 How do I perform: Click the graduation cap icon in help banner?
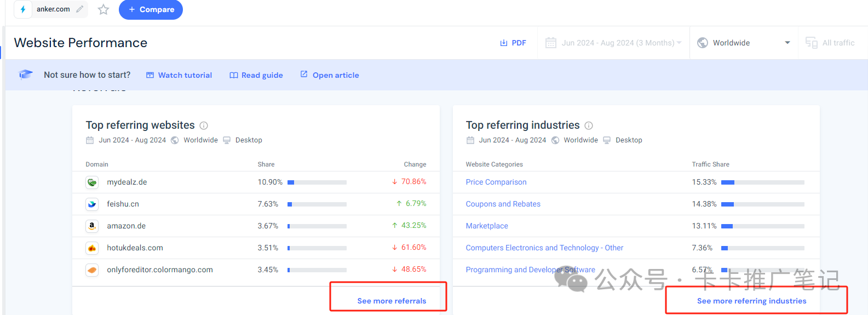[x=26, y=75]
